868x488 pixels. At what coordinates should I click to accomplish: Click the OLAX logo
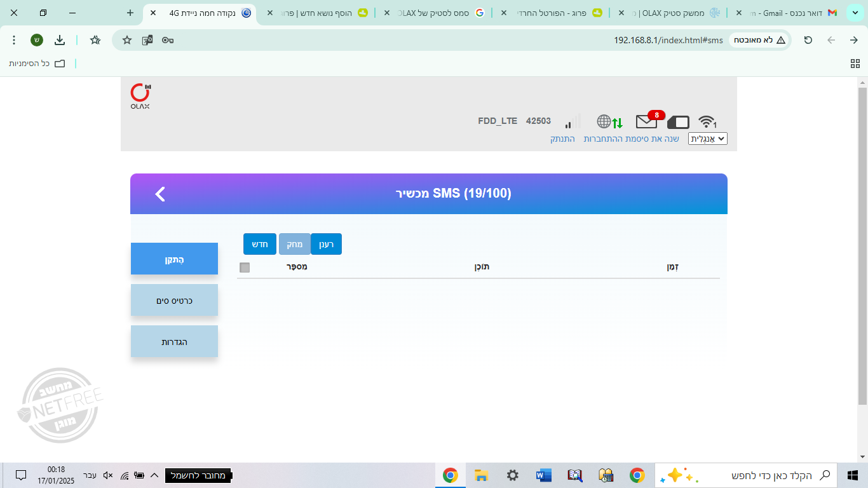click(x=140, y=97)
